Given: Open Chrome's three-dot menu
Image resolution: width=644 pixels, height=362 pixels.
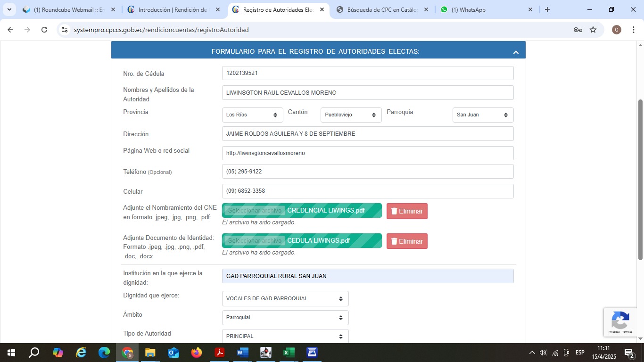Looking at the screenshot, I should click(634, 30).
